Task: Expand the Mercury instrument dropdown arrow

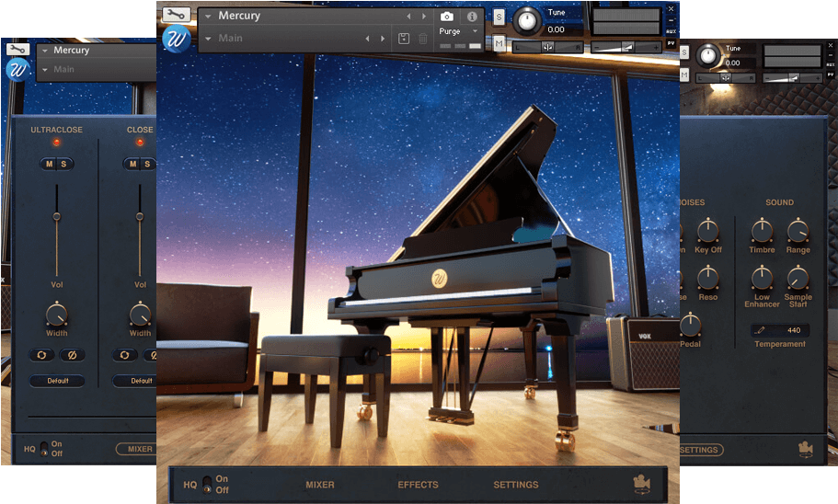Action: pyautogui.click(x=208, y=17)
